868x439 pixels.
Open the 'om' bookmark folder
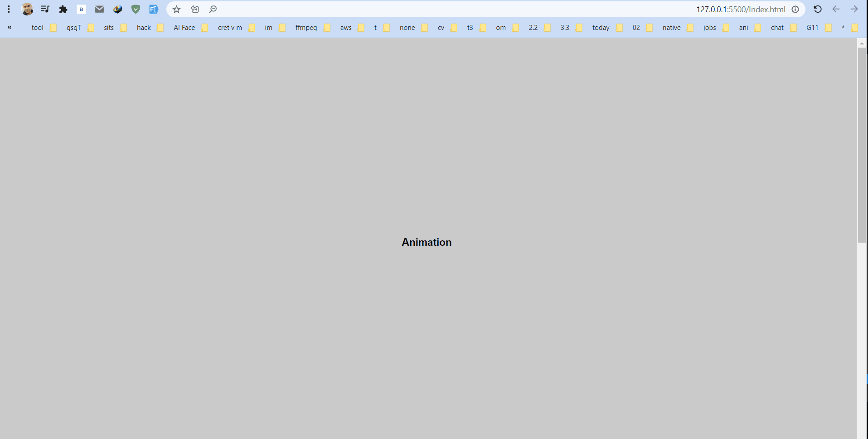[507, 28]
